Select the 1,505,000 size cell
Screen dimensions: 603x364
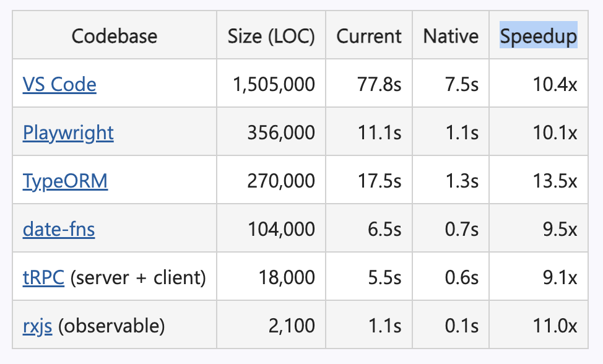(x=274, y=84)
